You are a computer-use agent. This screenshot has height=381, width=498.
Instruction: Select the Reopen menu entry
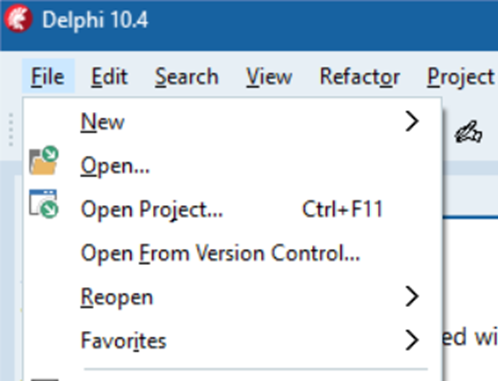point(232,297)
